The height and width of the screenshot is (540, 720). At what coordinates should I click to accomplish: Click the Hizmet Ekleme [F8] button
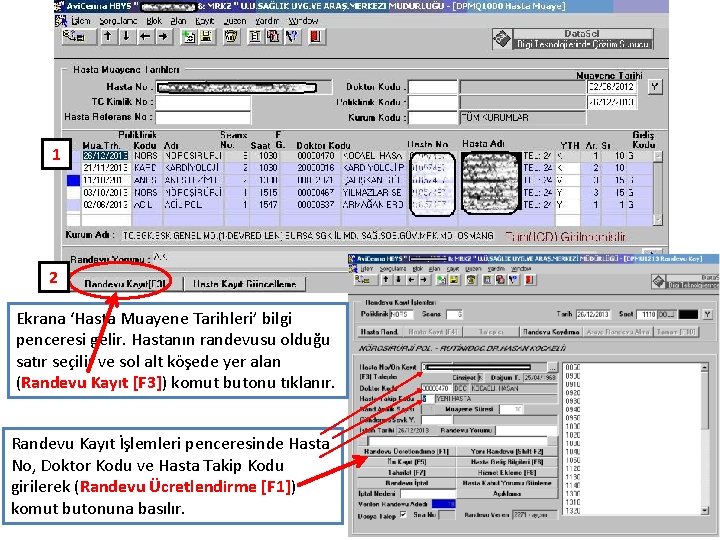point(507,472)
